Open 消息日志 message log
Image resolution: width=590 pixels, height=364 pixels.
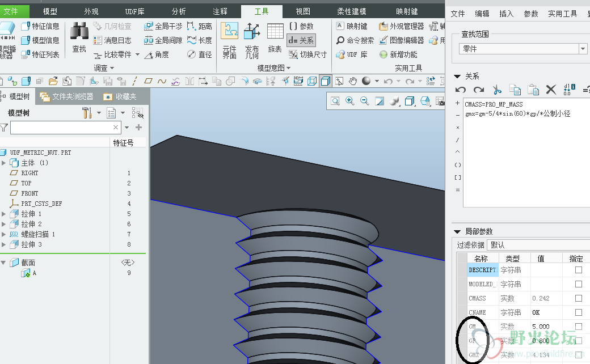point(112,40)
